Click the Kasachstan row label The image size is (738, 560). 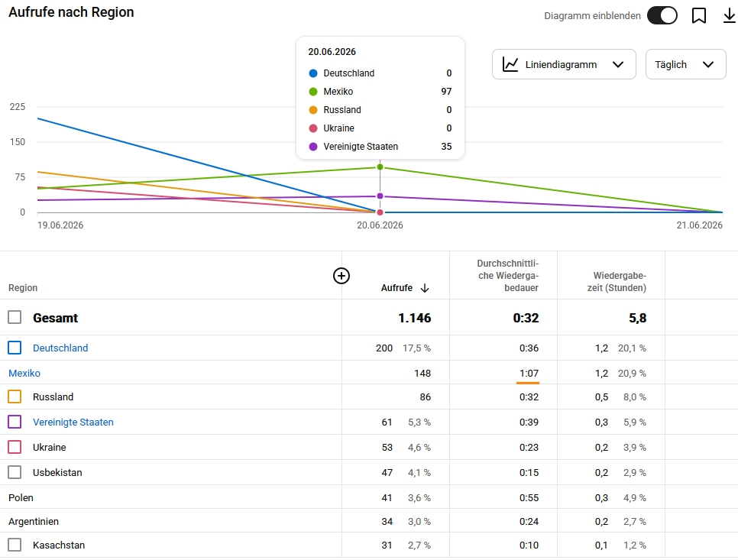coord(59,545)
